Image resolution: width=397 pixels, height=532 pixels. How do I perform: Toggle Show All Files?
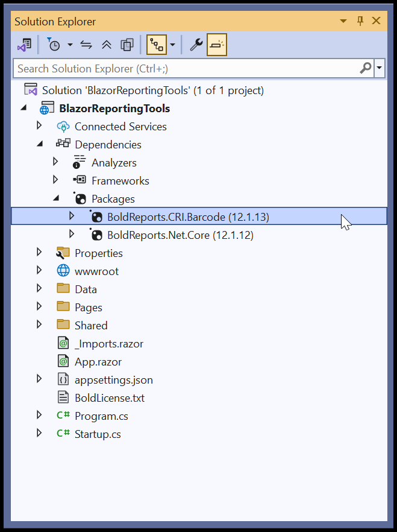click(x=127, y=45)
